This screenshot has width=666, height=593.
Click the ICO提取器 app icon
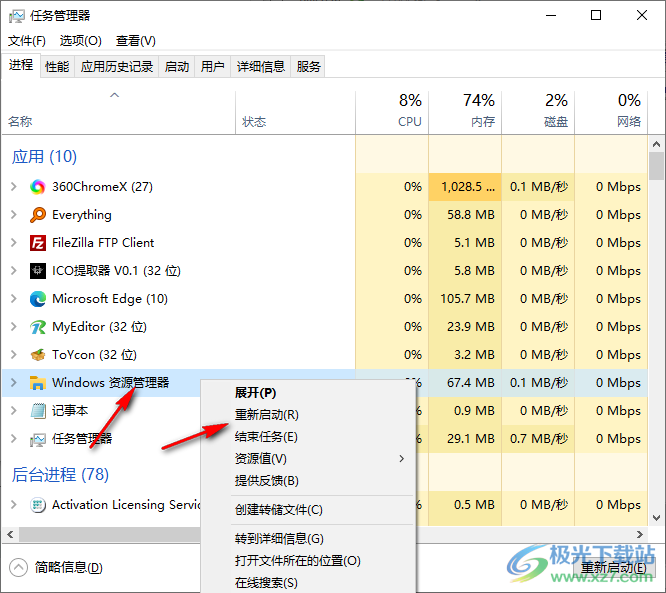pos(37,271)
